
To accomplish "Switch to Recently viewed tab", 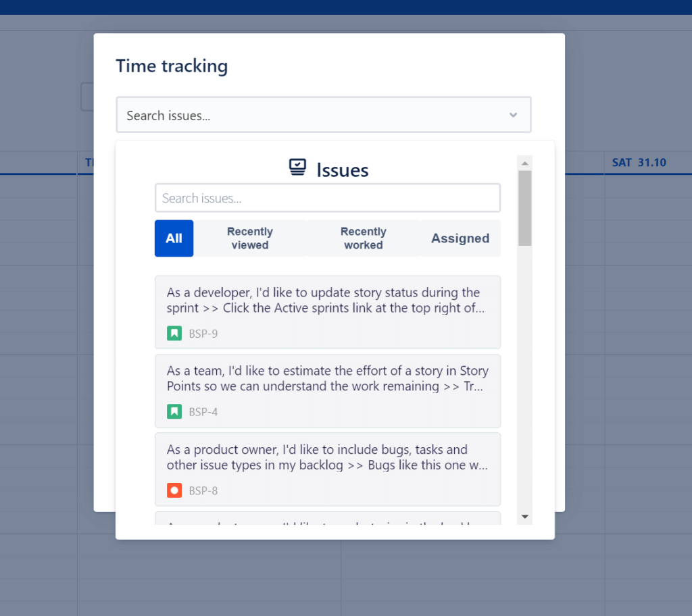I will [x=250, y=238].
